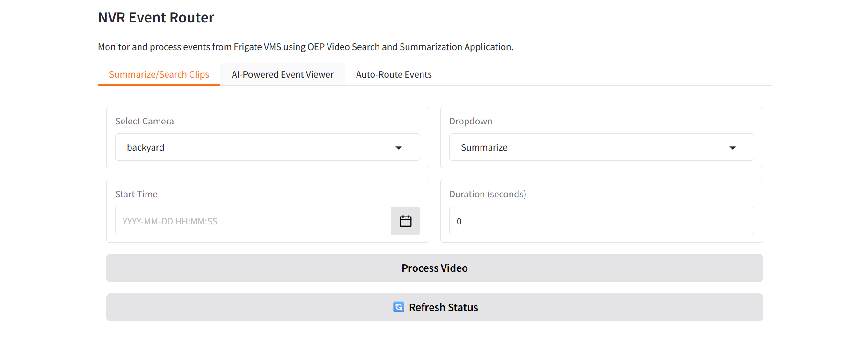Click the "Dropdown" field label
Viewport: 868px width, 362px height.
[470, 122]
